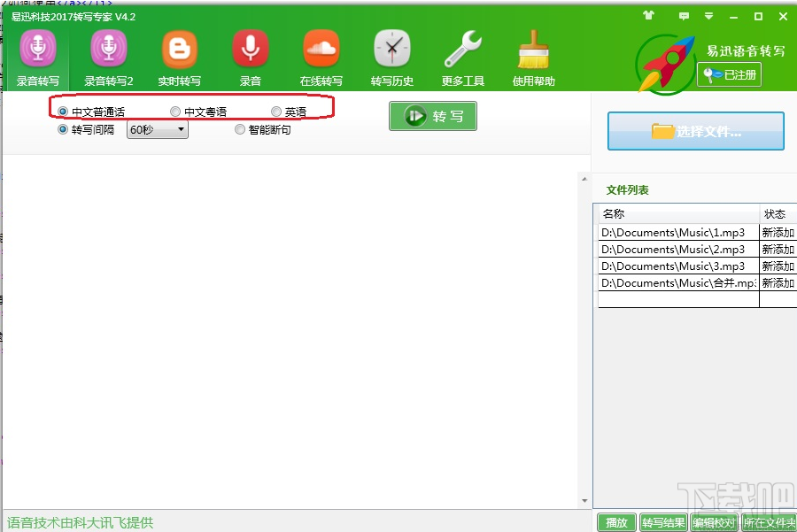797x532 pixels.
Task: Click the 名称 column header
Action: (678, 214)
